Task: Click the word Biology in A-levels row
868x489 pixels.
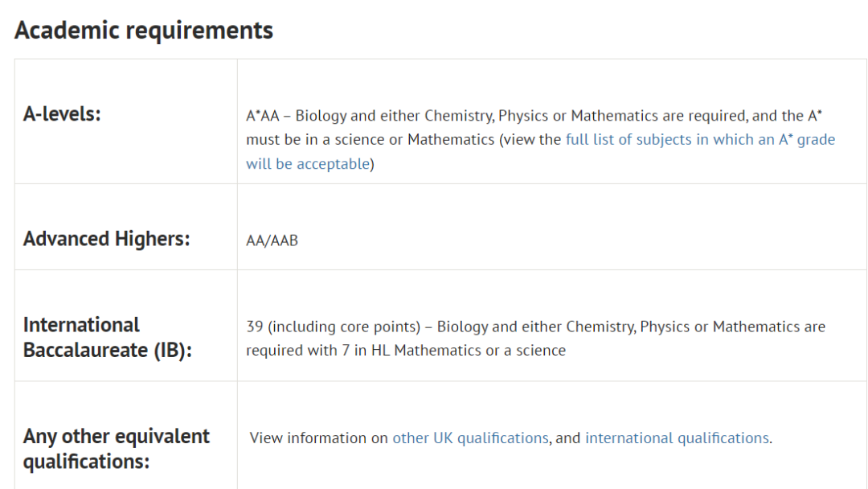Action: [x=321, y=116]
